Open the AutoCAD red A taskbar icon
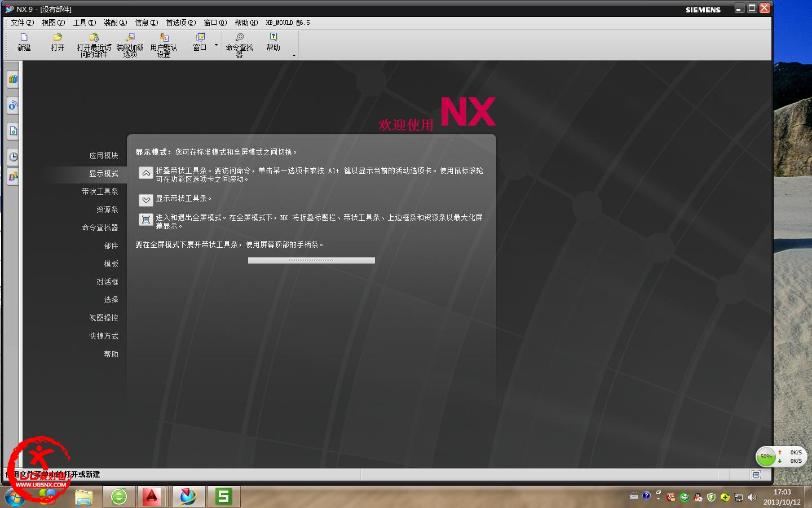Screen dimensions: 812x508 coord(151,497)
